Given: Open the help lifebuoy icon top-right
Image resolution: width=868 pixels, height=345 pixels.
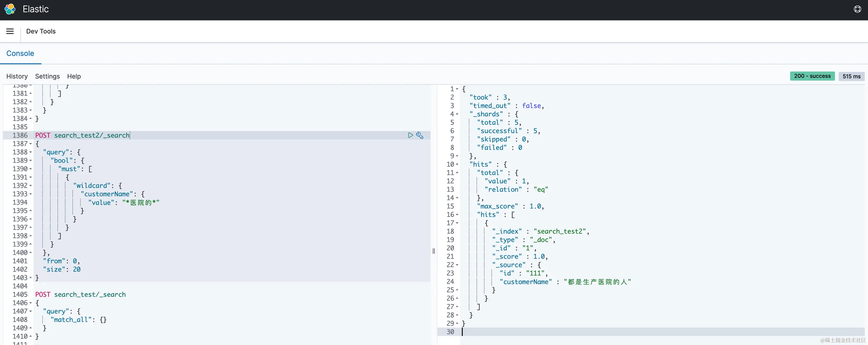Looking at the screenshot, I should [857, 9].
